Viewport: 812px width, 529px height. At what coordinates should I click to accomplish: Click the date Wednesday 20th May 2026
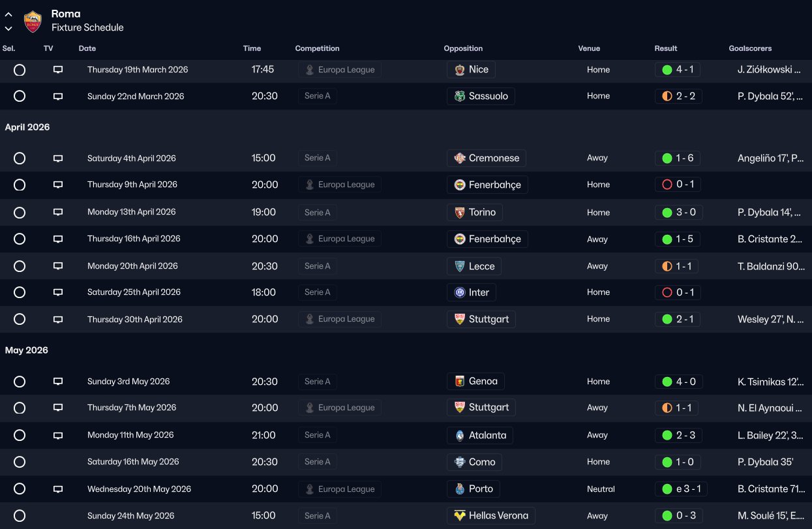[x=139, y=489]
